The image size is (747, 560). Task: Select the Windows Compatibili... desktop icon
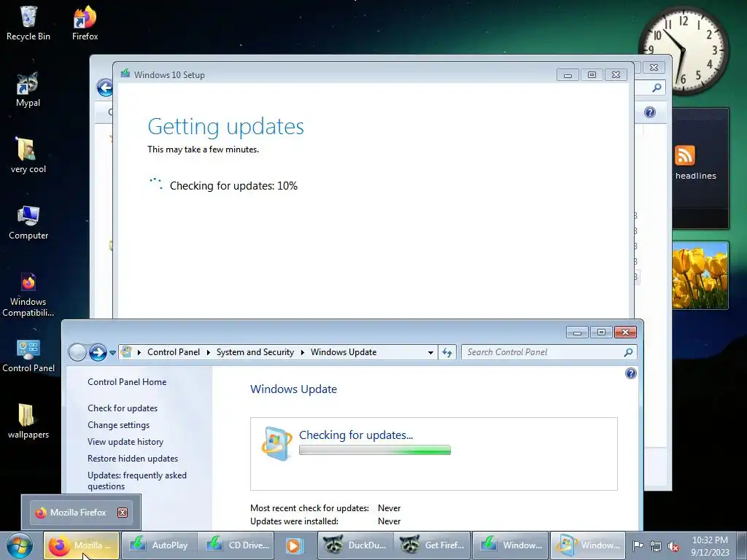28,295
